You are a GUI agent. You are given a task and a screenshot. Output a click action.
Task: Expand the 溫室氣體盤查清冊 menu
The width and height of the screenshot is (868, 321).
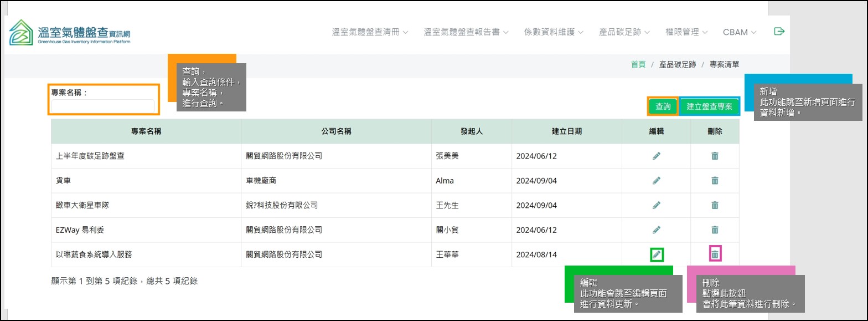370,32
